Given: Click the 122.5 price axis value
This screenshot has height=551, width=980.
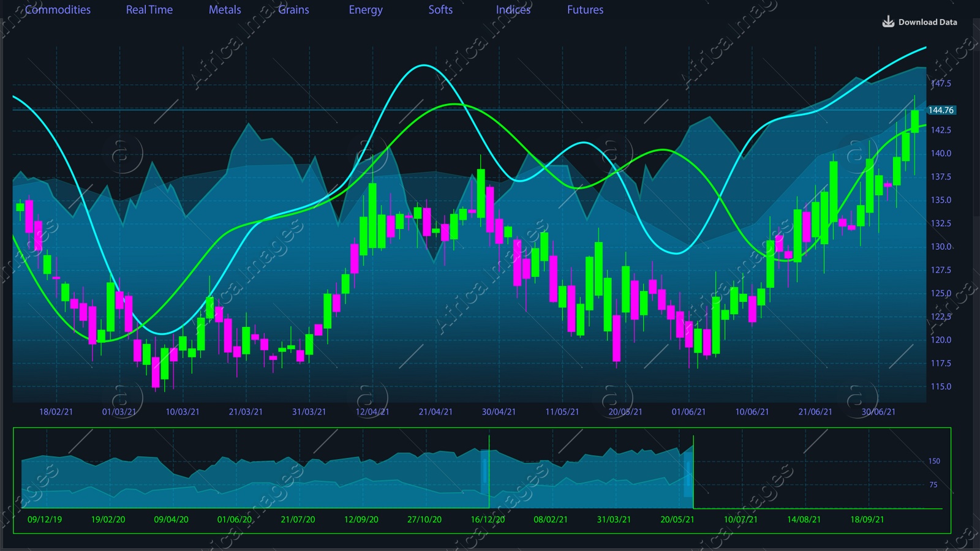Looking at the screenshot, I should point(941,317).
